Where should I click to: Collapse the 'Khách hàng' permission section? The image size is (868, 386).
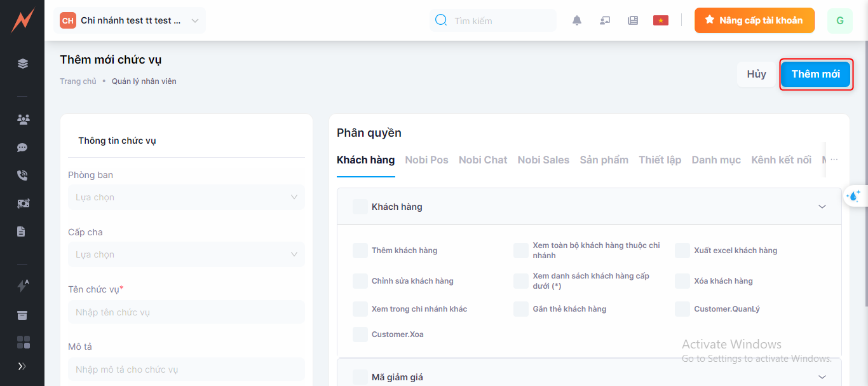tap(822, 207)
